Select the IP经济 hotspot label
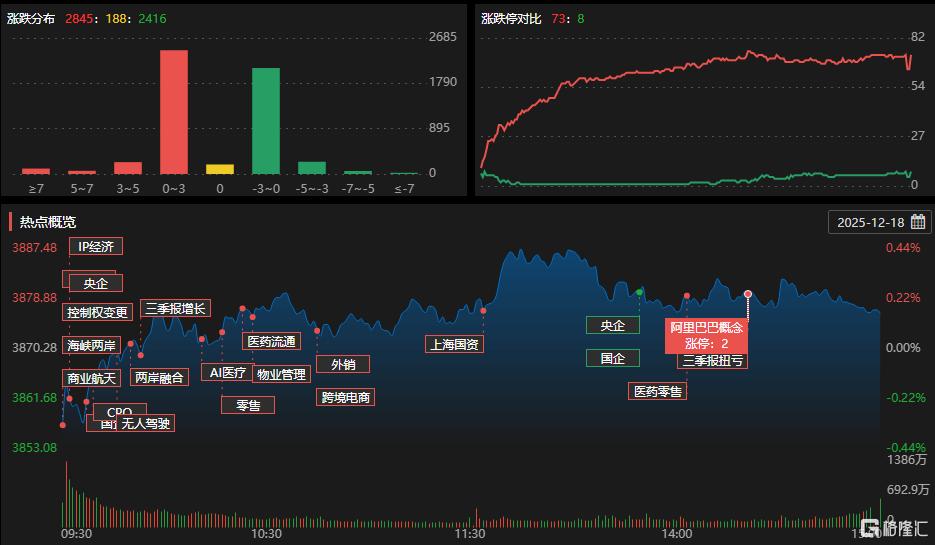The height and width of the screenshot is (545, 935). coord(96,247)
